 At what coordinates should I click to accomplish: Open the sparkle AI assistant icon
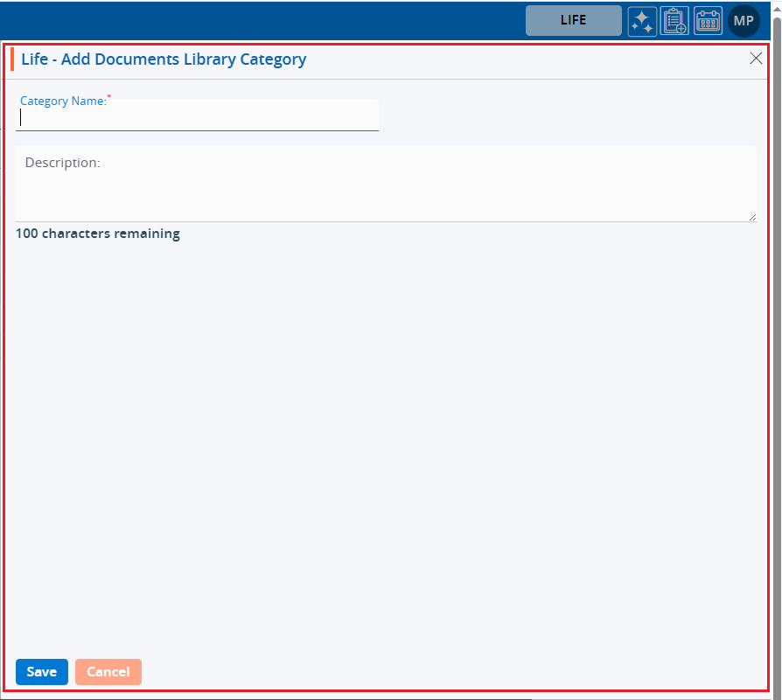coord(642,21)
